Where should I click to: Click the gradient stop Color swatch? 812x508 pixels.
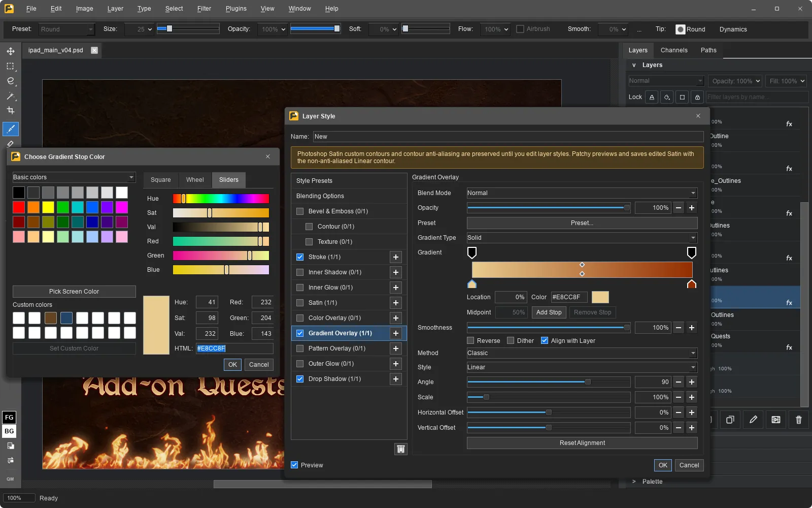point(600,297)
